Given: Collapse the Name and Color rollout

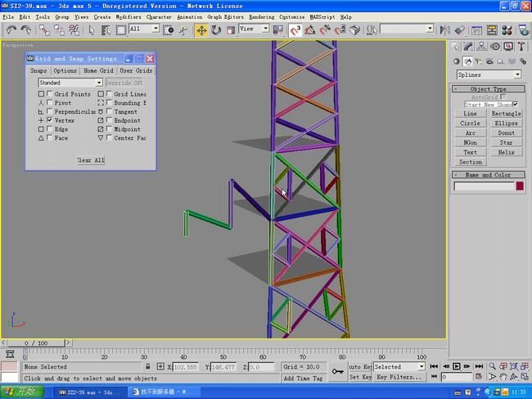Looking at the screenshot, I should [x=489, y=175].
